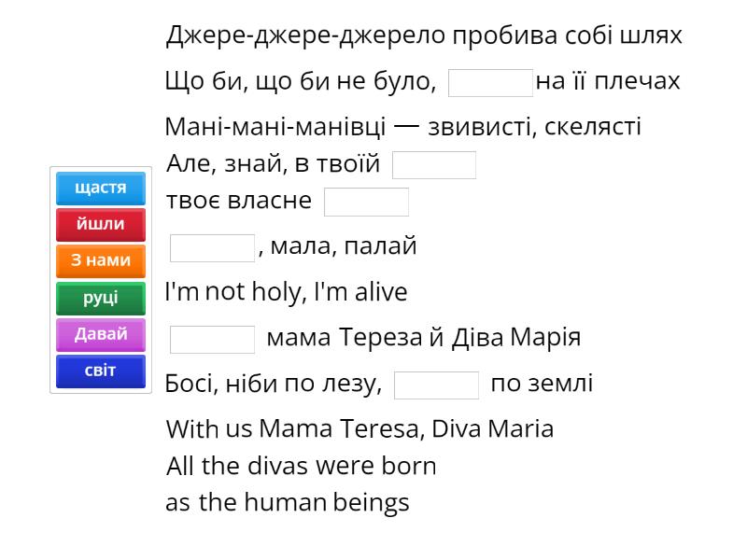The height and width of the screenshot is (560, 747).
Task: Click the blue 'щастя' word tile
Action: (101, 189)
